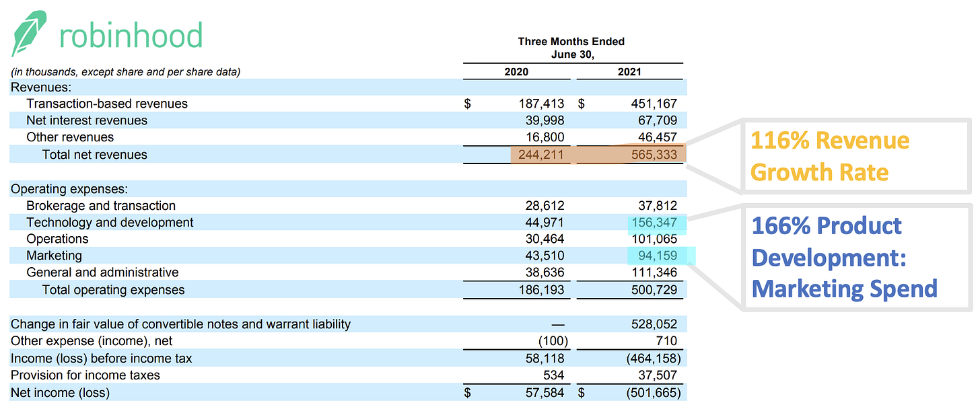Click the 16,800 other revenues value

pyautogui.click(x=545, y=137)
